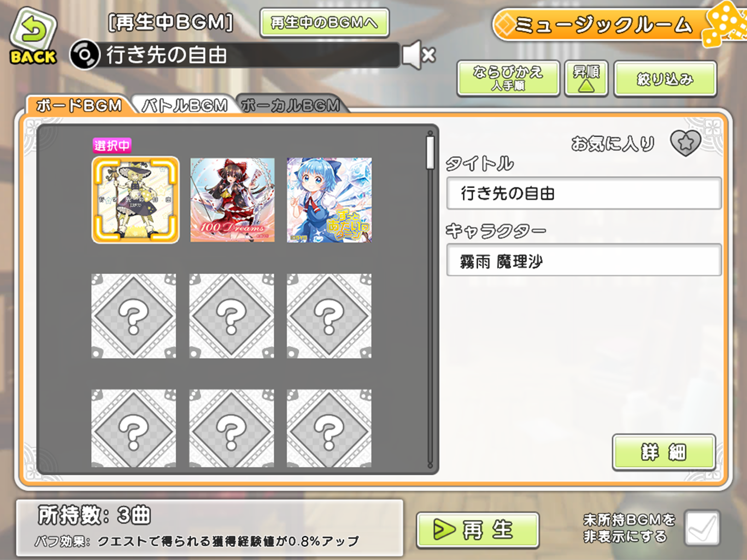Click the locked slot in bottom-right of grid
The height and width of the screenshot is (560, 747).
coord(329,428)
